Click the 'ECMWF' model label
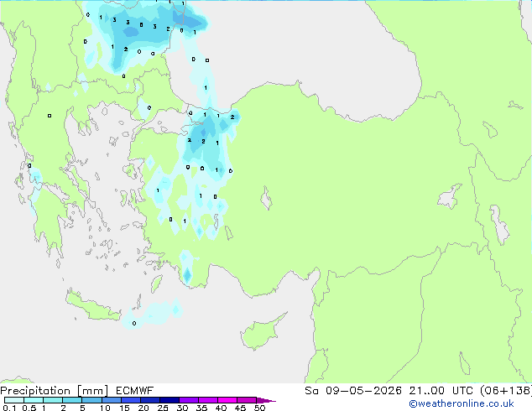Image resolution: width=532 pixels, height=411 pixels. pyautogui.click(x=135, y=391)
